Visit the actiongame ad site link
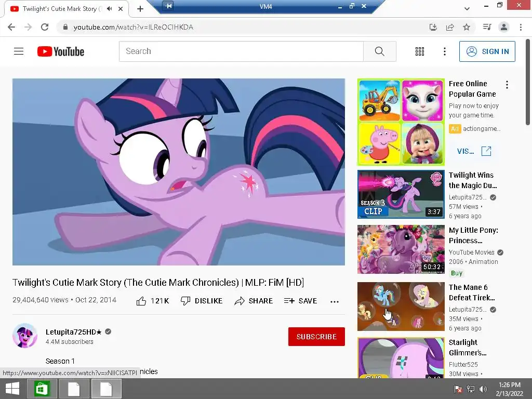Image resolution: width=532 pixels, height=399 pixels. [474, 151]
